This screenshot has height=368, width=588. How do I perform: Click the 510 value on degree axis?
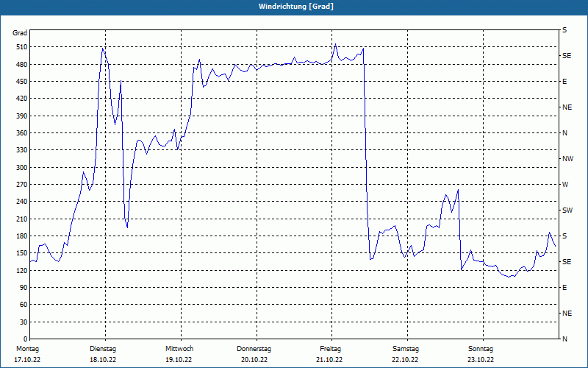pos(21,47)
